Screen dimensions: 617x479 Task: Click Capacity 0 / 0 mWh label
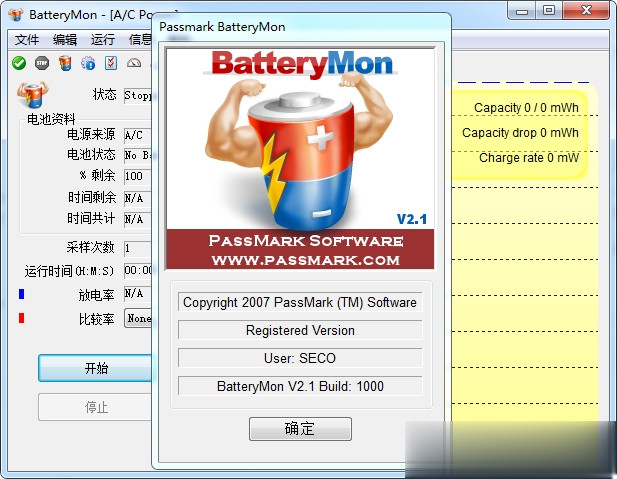click(x=526, y=107)
